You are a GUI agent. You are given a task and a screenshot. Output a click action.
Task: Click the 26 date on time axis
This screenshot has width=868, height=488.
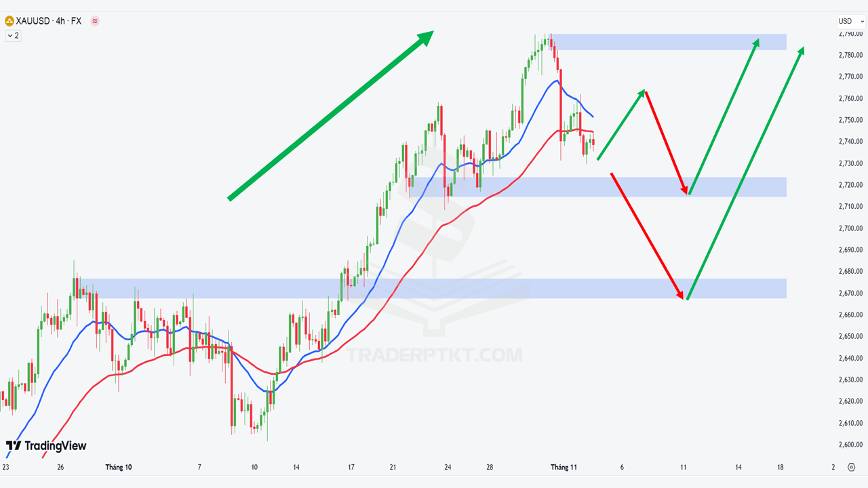[60, 467]
